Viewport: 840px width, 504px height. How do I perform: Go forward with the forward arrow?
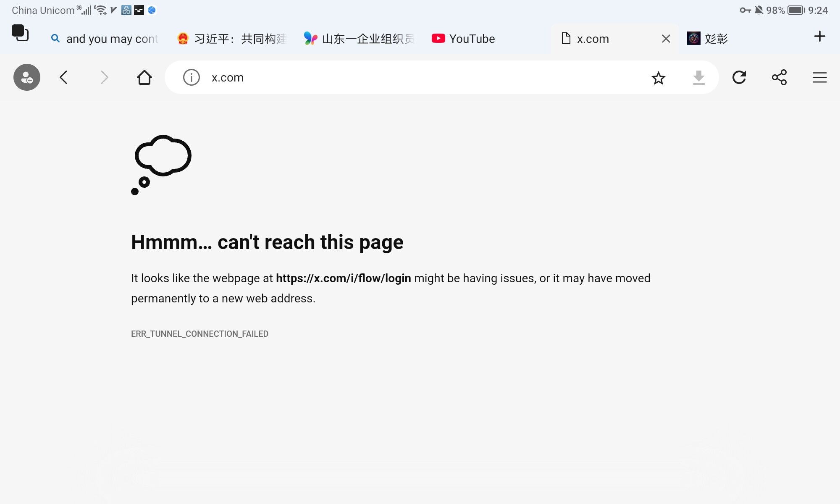(105, 77)
